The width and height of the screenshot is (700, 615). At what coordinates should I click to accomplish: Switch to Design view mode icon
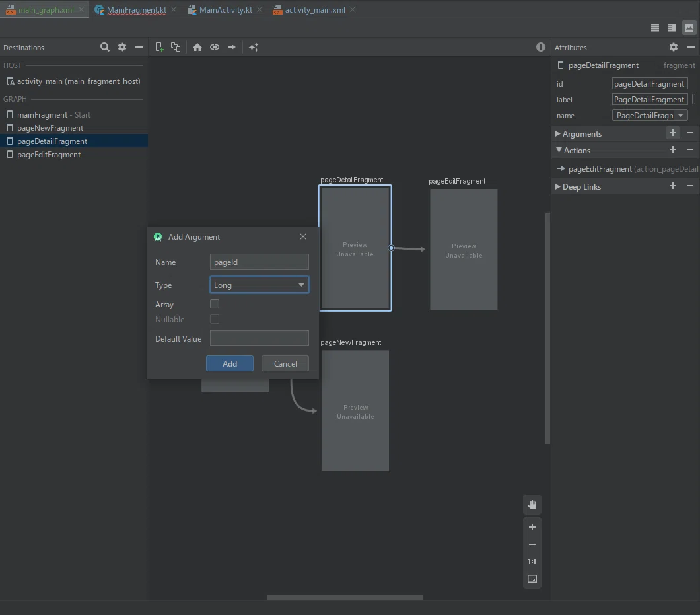click(689, 28)
